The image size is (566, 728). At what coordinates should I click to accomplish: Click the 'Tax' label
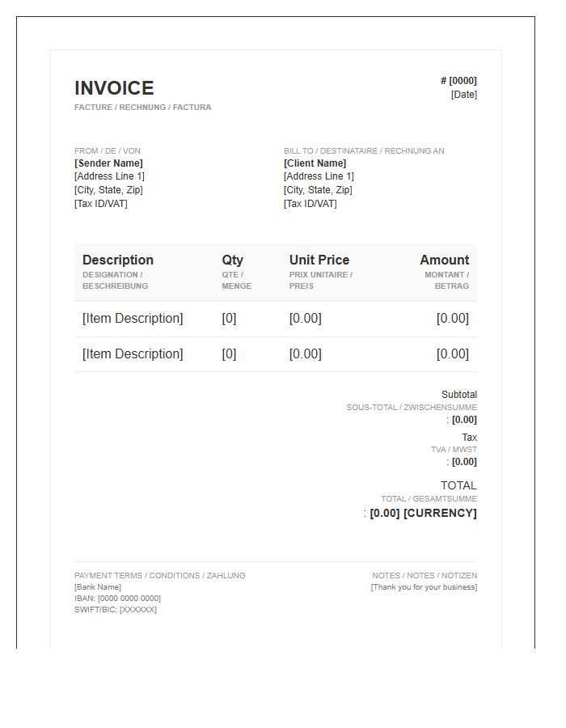point(470,438)
